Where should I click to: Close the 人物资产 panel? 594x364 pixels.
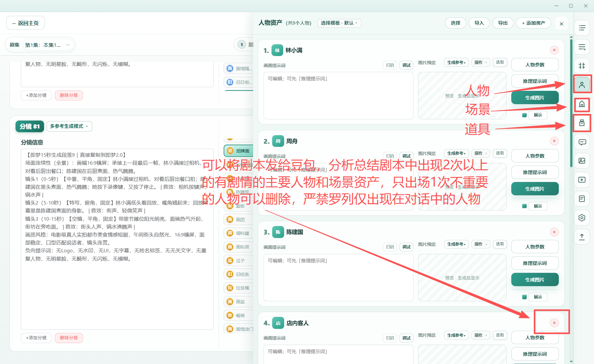(561, 24)
